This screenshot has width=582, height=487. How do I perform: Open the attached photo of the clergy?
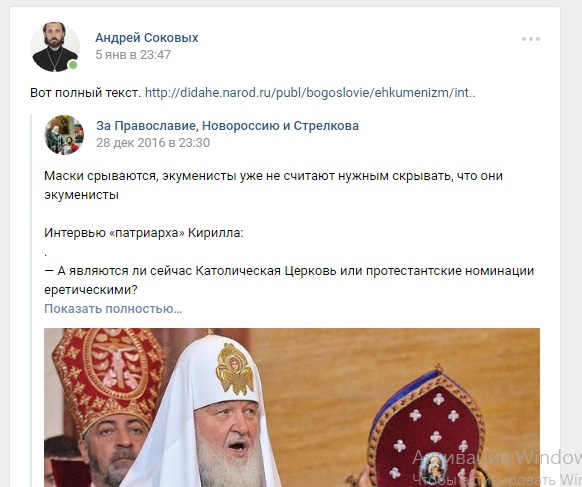292,407
